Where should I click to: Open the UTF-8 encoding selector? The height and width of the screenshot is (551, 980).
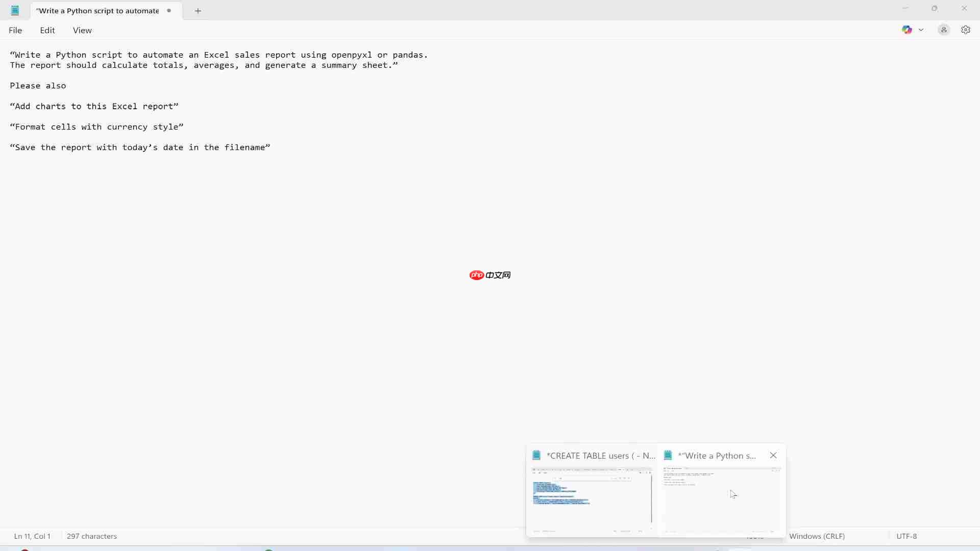point(906,536)
